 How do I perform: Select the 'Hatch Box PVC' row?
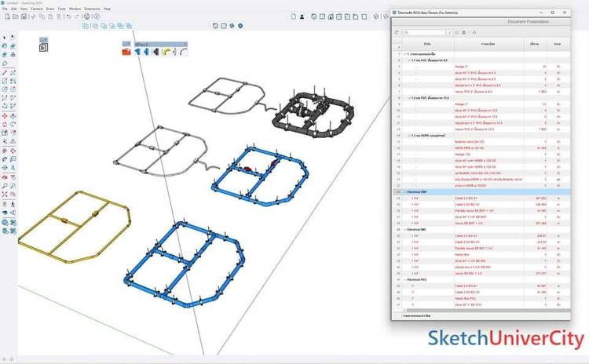(x=481, y=298)
